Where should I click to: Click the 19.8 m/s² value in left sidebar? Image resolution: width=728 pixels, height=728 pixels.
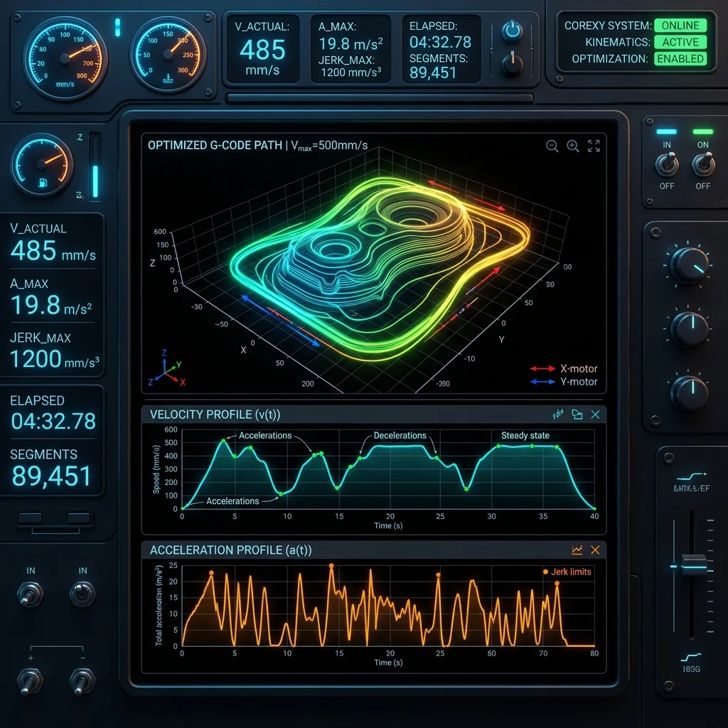(51, 305)
